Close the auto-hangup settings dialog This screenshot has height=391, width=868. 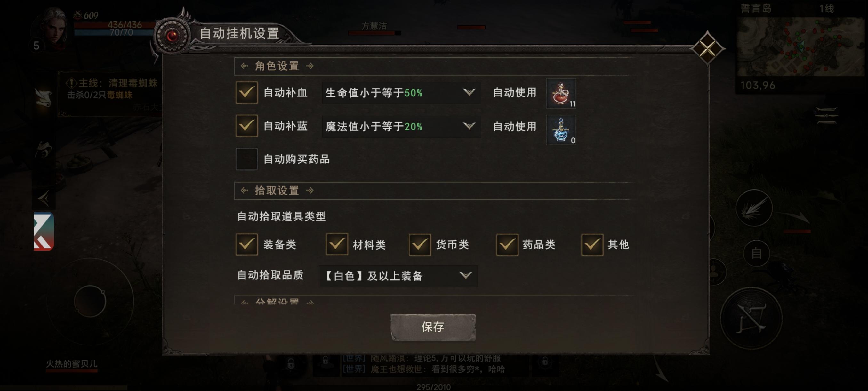[707, 48]
